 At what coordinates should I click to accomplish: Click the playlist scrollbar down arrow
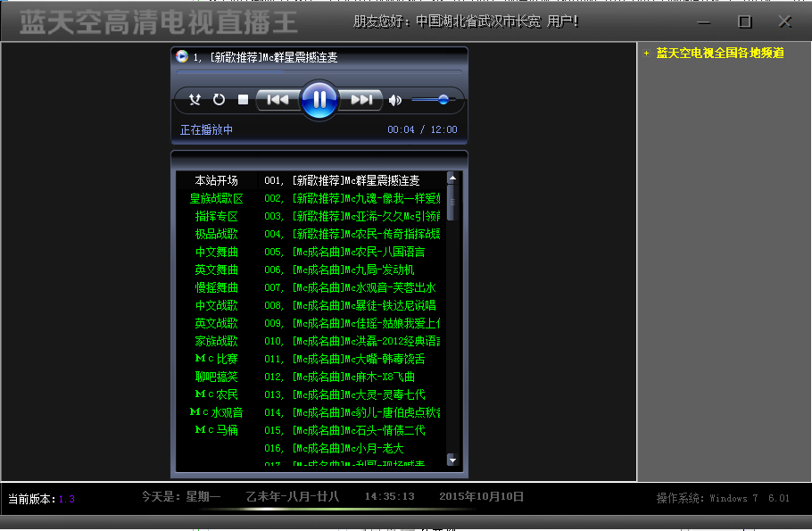(x=452, y=460)
